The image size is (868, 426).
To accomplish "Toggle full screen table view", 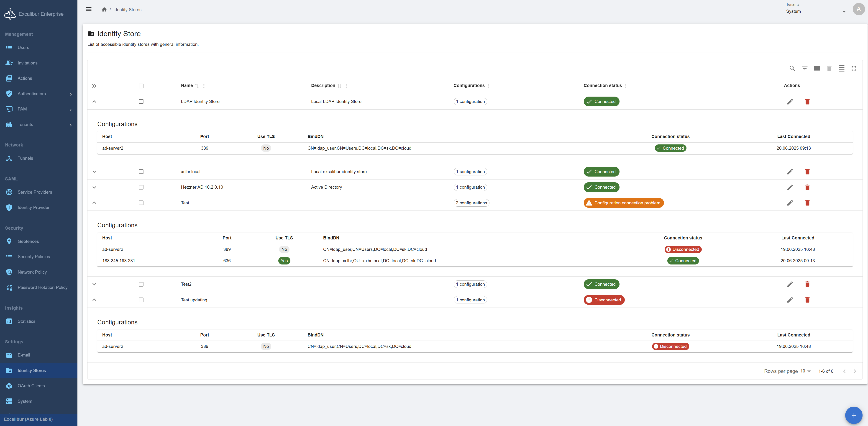I will click(854, 68).
